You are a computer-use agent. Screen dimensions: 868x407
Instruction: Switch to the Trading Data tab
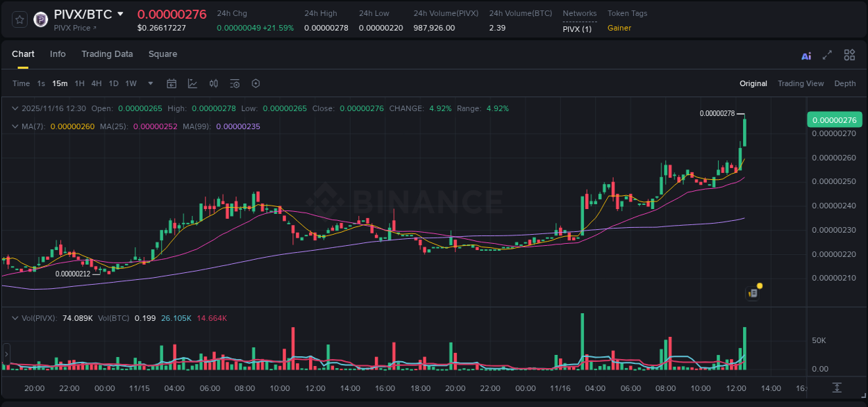click(x=107, y=54)
